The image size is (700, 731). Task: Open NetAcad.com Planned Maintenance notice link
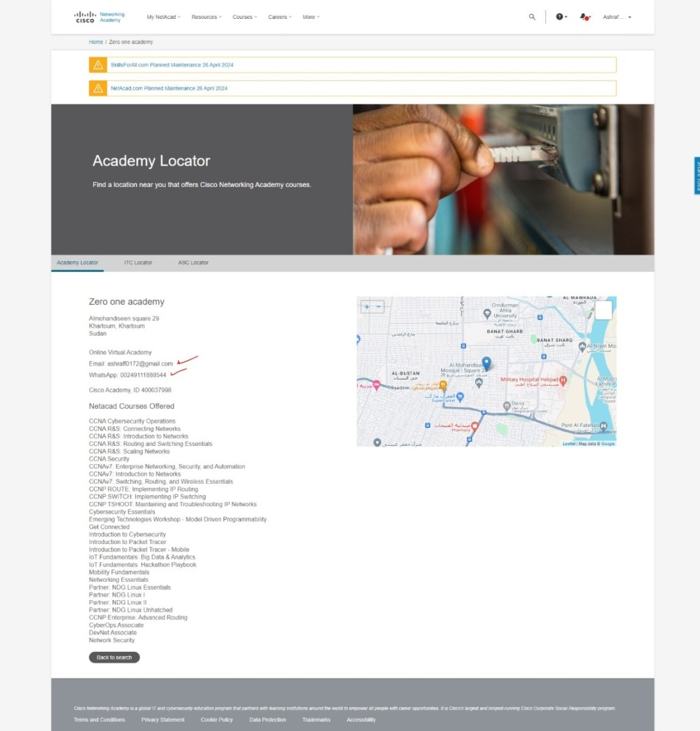point(169,88)
